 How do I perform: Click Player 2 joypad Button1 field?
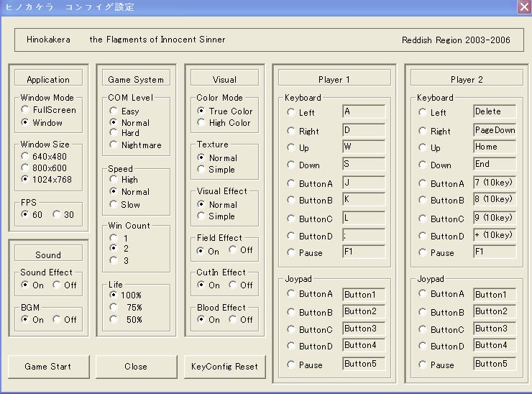(495, 295)
